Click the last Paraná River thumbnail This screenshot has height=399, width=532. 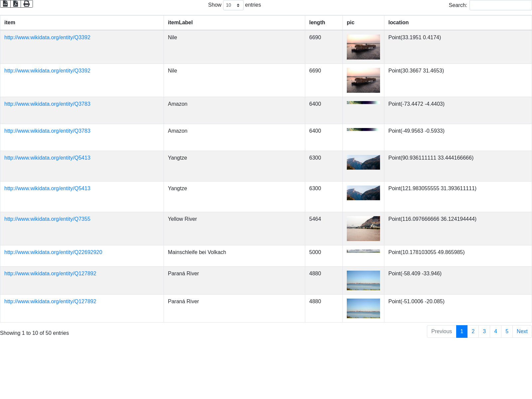(363, 308)
